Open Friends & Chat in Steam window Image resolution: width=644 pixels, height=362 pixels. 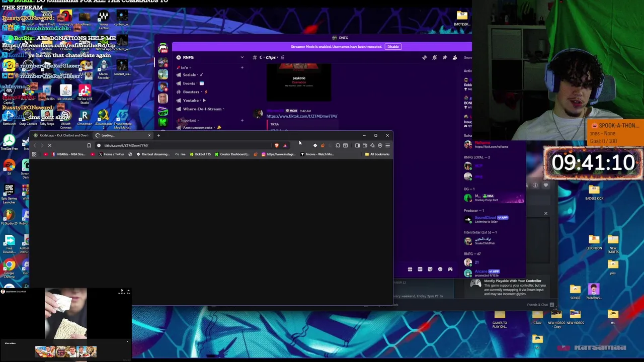coord(540,305)
